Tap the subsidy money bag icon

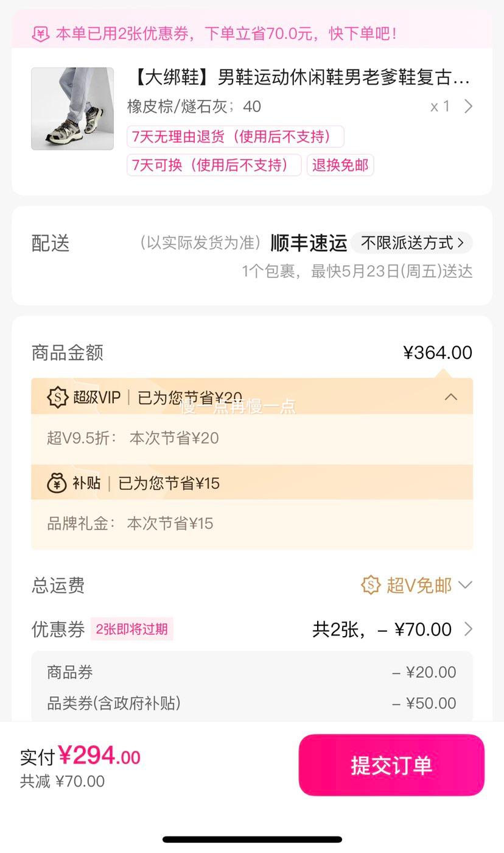pos(57,483)
